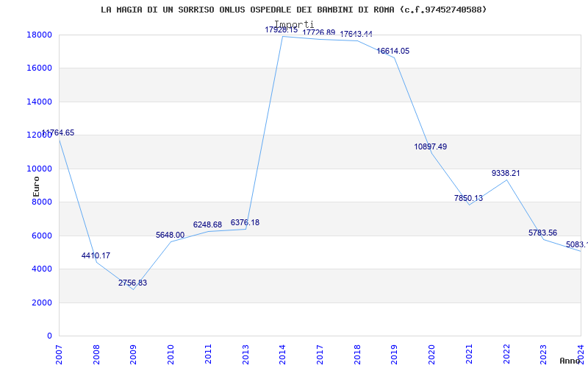Screen dimensions: 588x368
Task: Click the y-axis value 6000
Action: (42, 236)
